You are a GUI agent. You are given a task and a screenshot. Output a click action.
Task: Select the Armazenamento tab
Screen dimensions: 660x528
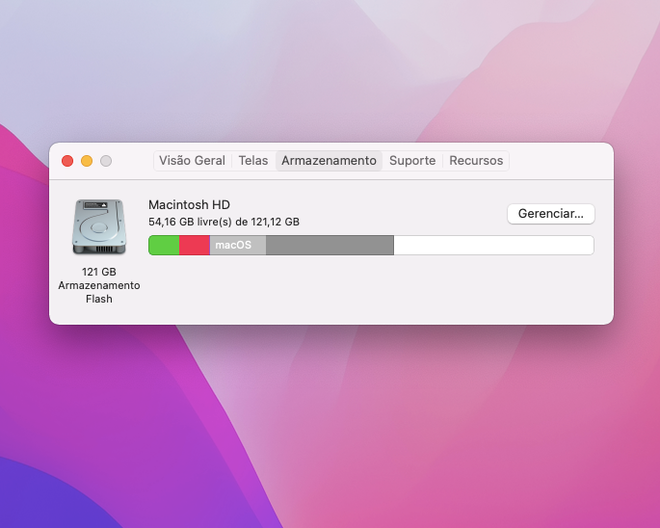[x=329, y=160]
